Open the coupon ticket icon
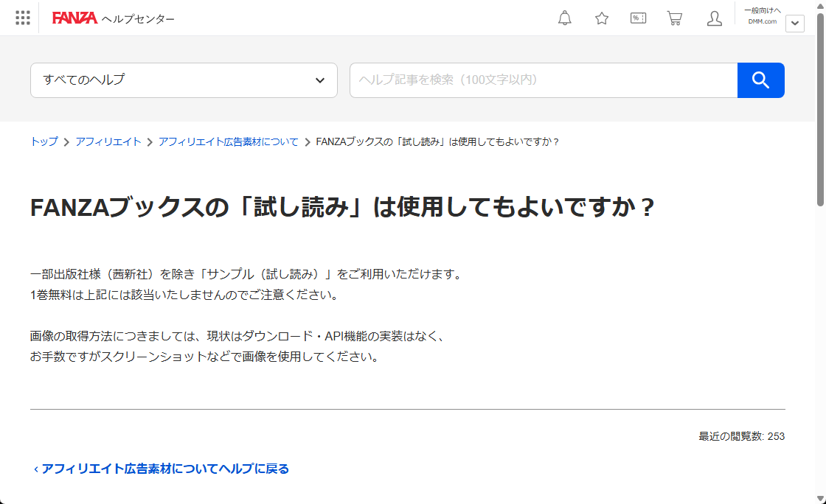Image resolution: width=826 pixels, height=504 pixels. 638,18
